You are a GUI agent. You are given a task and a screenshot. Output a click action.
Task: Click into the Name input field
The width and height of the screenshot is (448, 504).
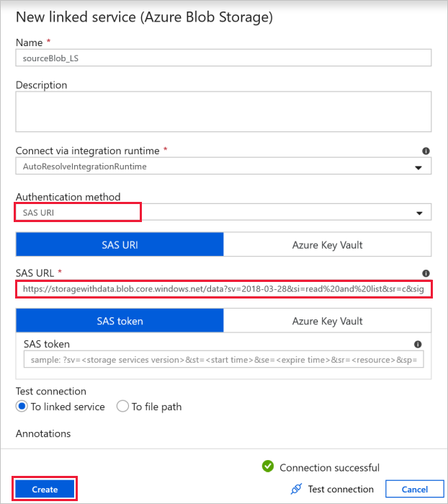(x=223, y=58)
